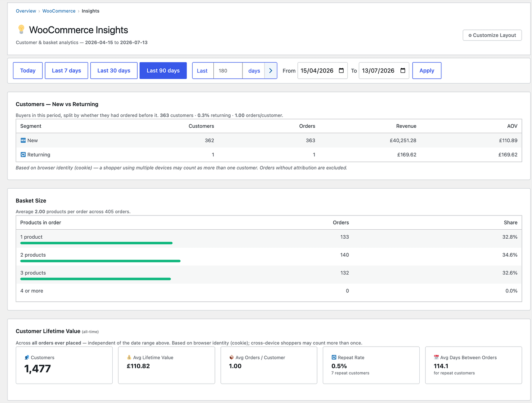This screenshot has height=403, width=532.
Task: Select the Last 90 days range
Action: click(x=163, y=71)
